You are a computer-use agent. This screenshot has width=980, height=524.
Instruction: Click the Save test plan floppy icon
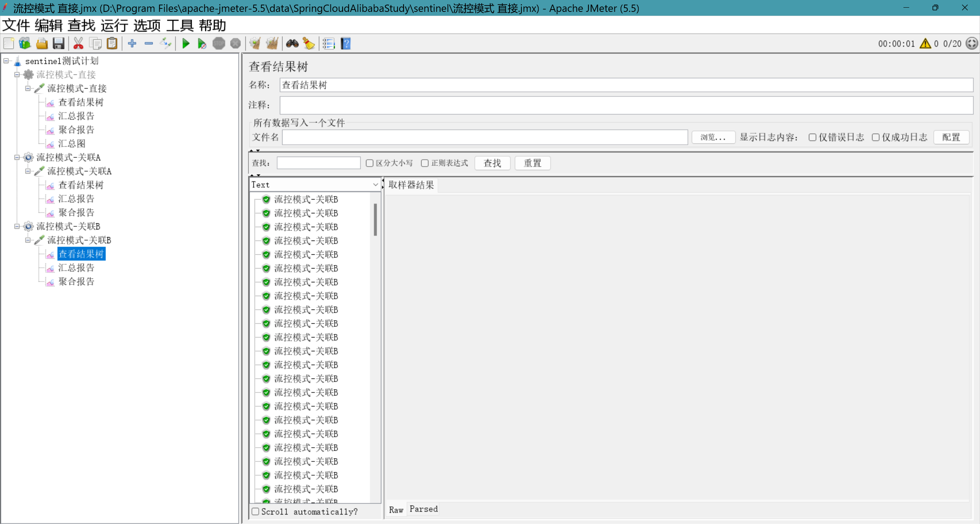(x=59, y=44)
